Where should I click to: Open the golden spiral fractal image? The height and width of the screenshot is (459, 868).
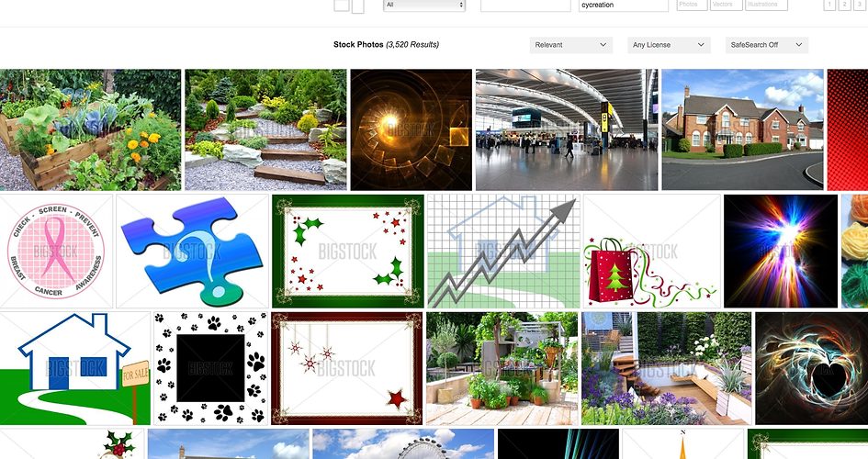(x=411, y=130)
